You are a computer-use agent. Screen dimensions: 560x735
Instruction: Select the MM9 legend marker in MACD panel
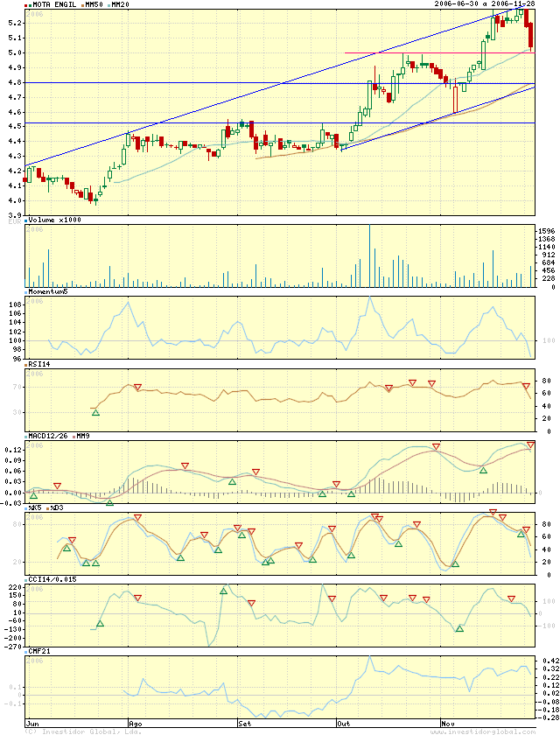pyautogui.click(x=73, y=436)
